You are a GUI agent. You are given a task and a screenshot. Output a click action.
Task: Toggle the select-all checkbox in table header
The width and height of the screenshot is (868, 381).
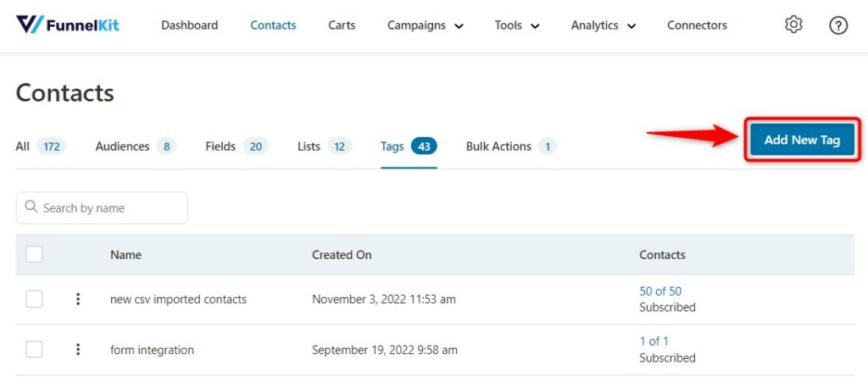click(34, 254)
